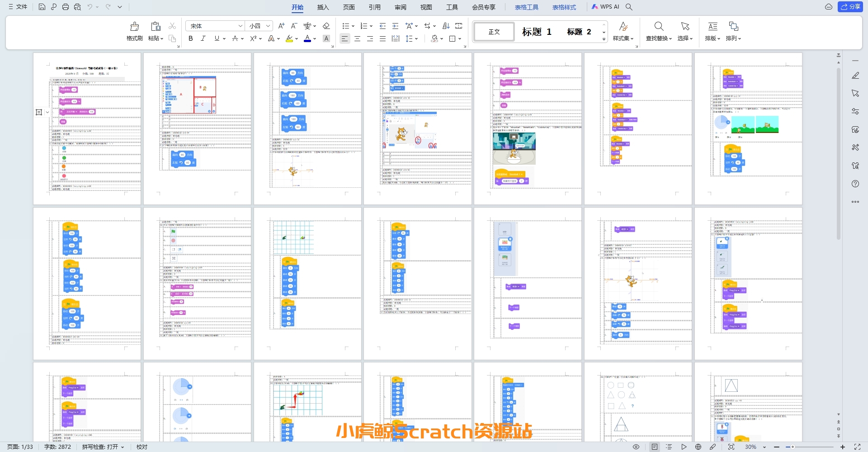Viewport: 868px width, 452px height.
Task: Click the first page thumbnail with exam title
Action: 87,128
